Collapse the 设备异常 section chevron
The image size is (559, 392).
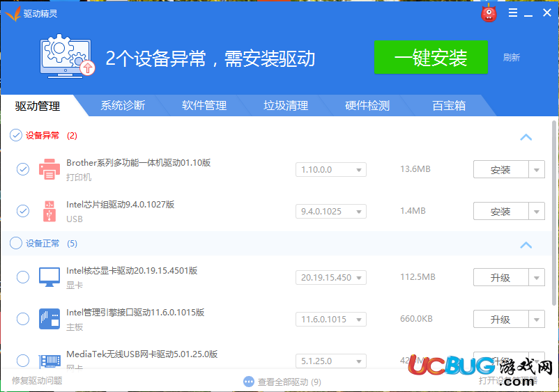[x=526, y=137]
